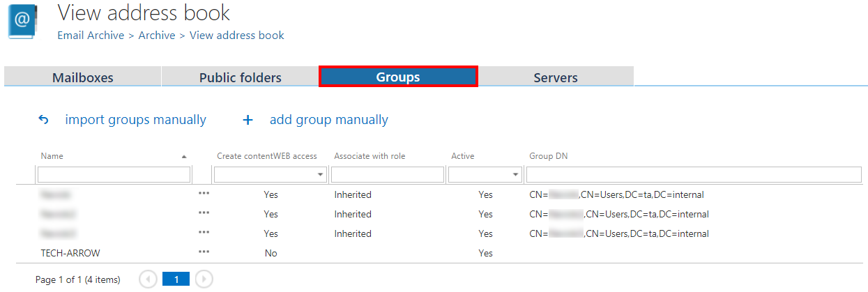Switch to the Mailboxes tab
Image resolution: width=868 pixels, height=292 pixels.
[82, 77]
